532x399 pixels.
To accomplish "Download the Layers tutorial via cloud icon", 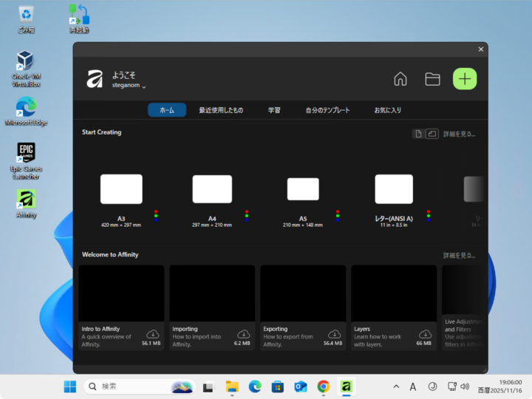I will tap(426, 334).
